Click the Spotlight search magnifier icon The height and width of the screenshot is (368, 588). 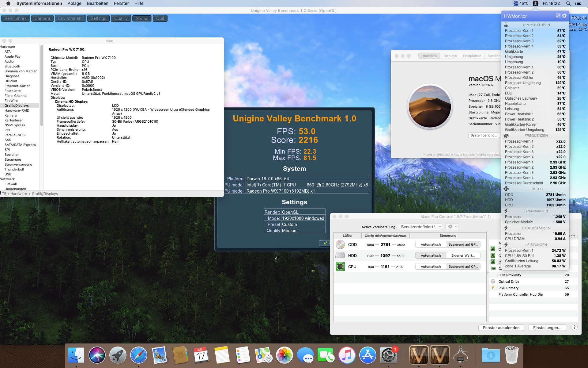[568, 3]
